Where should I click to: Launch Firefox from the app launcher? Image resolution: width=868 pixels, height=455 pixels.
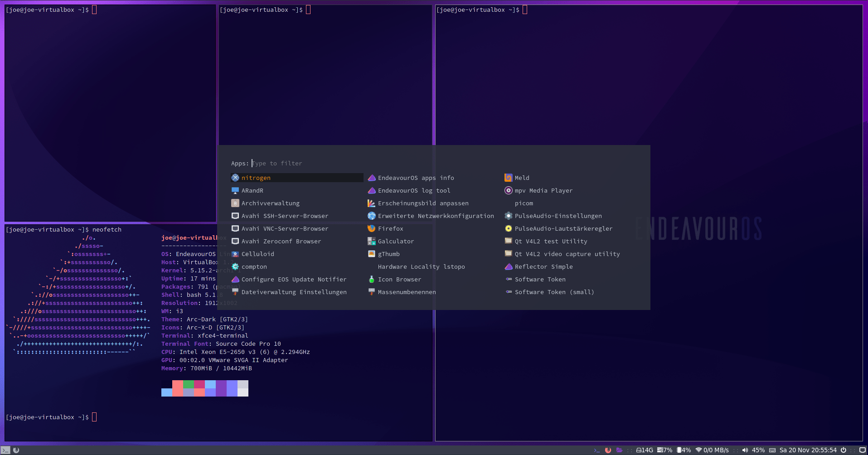(391, 228)
